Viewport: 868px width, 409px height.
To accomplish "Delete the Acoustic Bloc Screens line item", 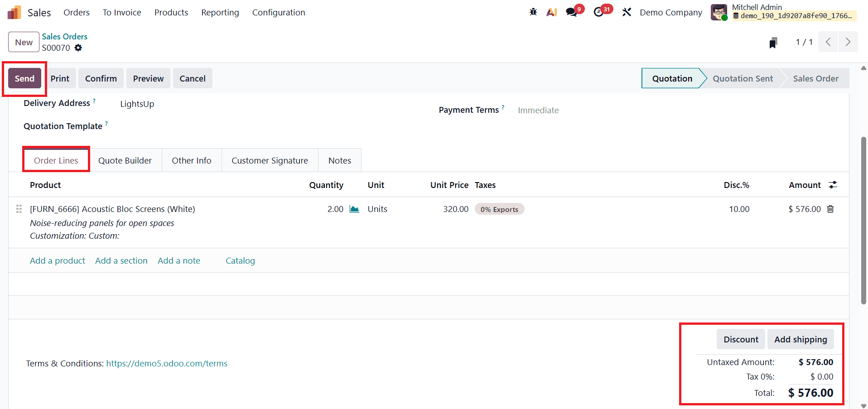I will click(830, 209).
